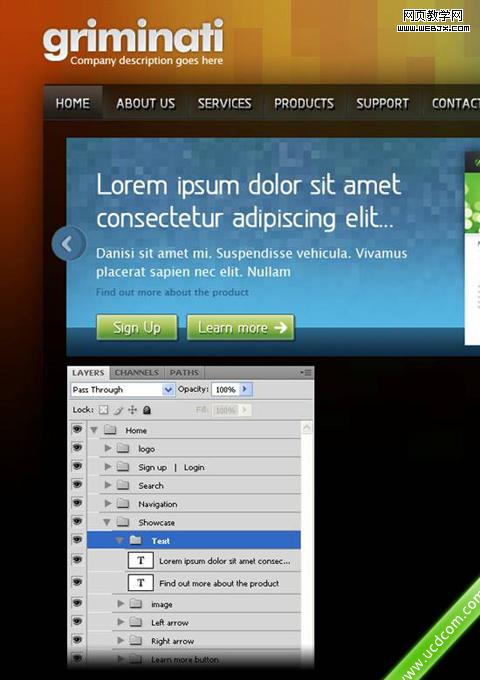Image resolution: width=480 pixels, height=680 pixels.
Task: Open the PRODUCTS navigation item
Action: pos(304,103)
